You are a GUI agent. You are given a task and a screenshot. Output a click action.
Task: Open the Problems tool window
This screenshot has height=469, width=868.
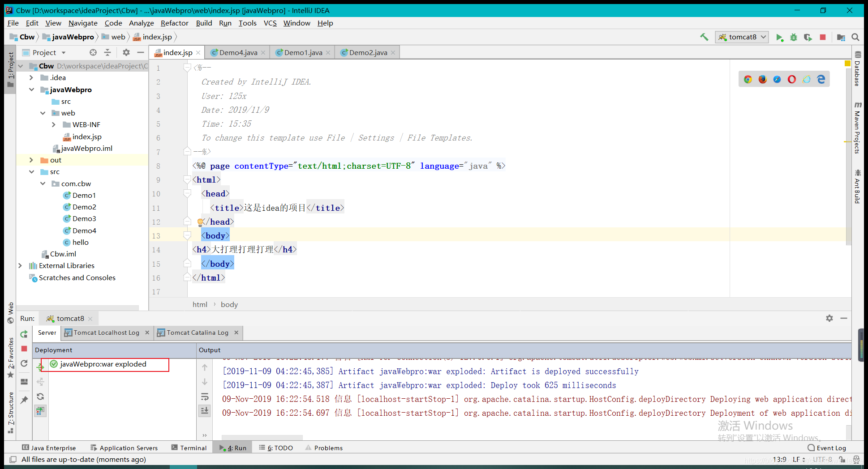click(324, 448)
